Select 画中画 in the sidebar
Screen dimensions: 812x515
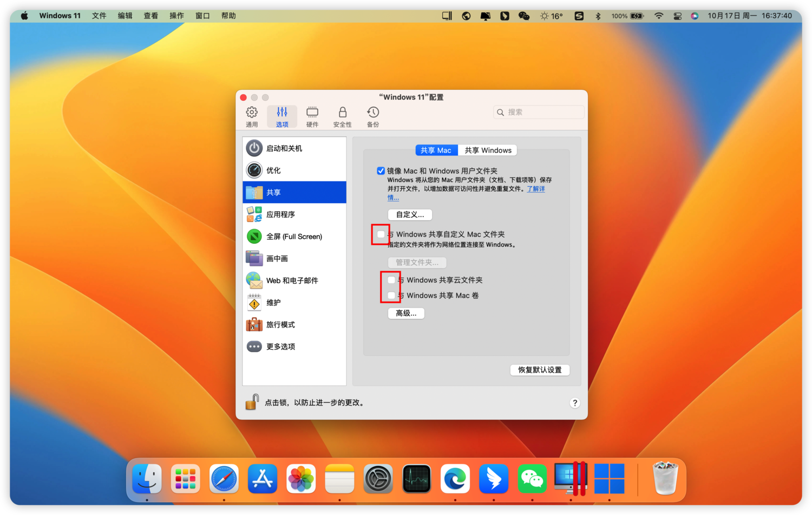[294, 258]
